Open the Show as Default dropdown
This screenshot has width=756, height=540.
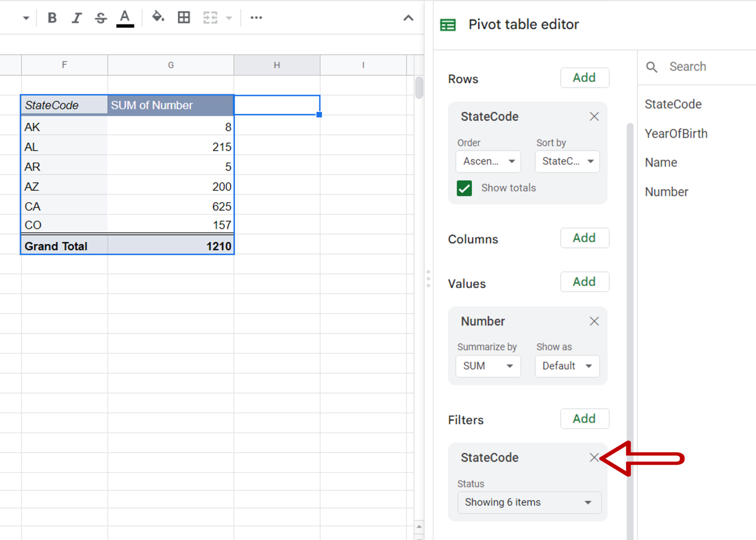[x=567, y=366]
